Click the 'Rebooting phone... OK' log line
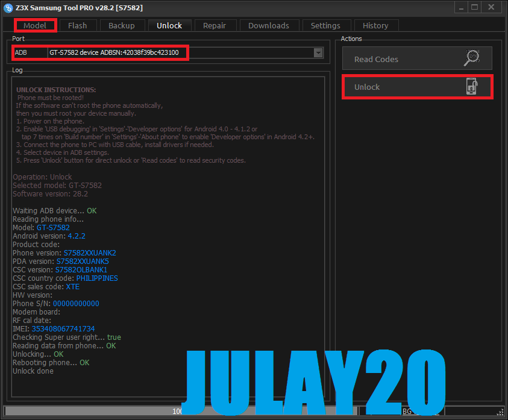508x420 pixels. coord(51,363)
